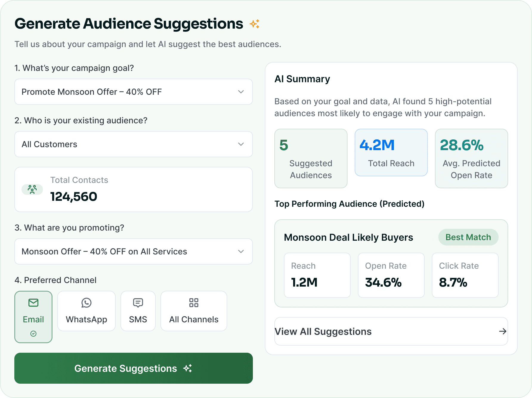Viewport: 532px width, 398px height.
Task: Click the sparkle icon beside the page title
Action: click(254, 24)
